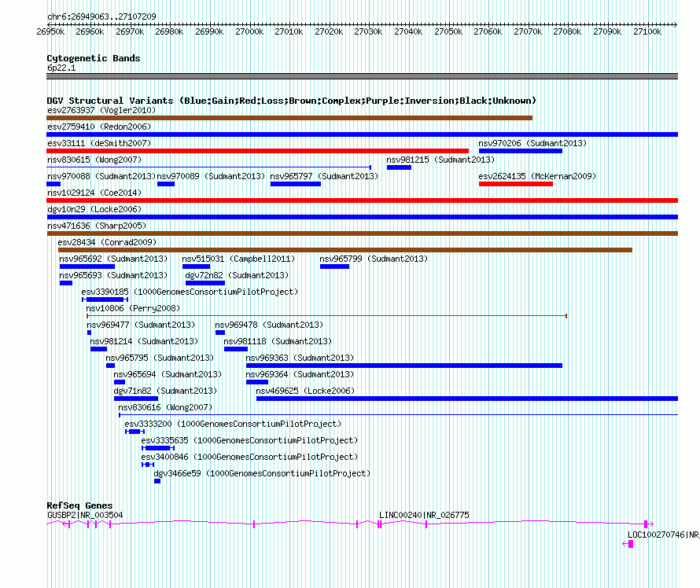Click the blue nsv469625 gain bar

467,399
